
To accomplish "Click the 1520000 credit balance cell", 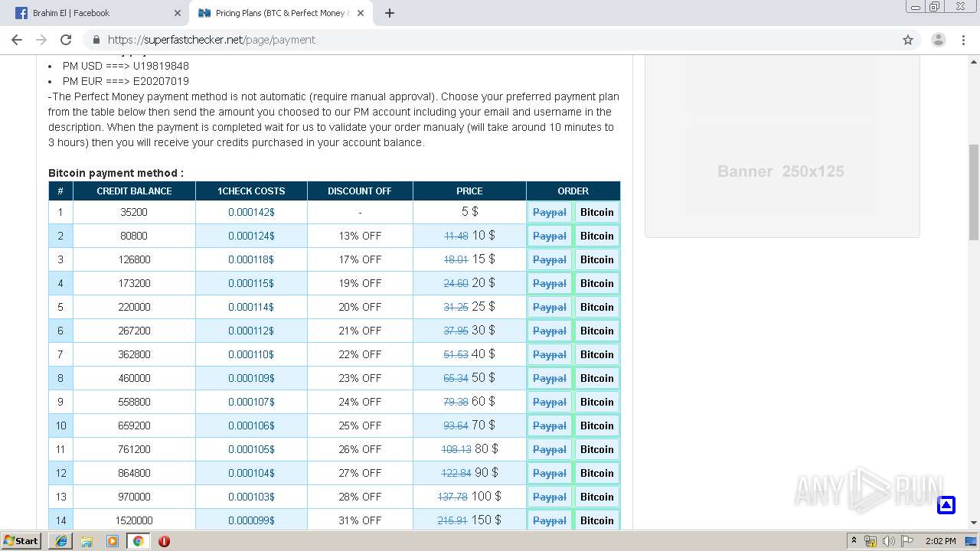I will click(134, 520).
